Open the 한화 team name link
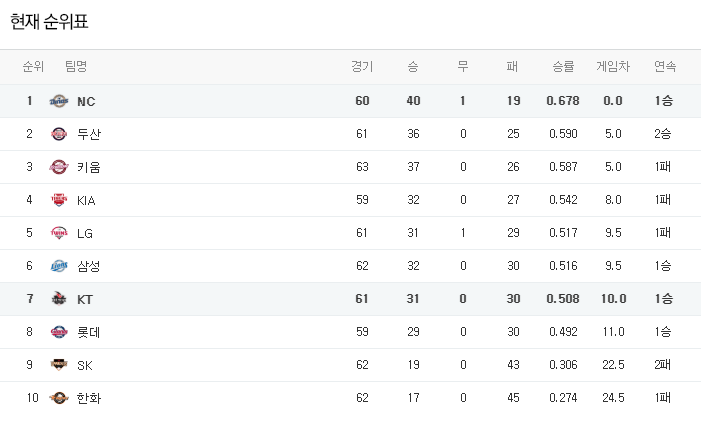Image resolution: width=701 pixels, height=423 pixels. (x=89, y=398)
